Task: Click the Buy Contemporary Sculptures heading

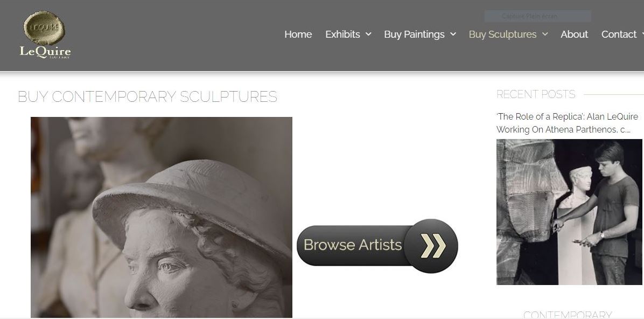Action: [x=148, y=96]
